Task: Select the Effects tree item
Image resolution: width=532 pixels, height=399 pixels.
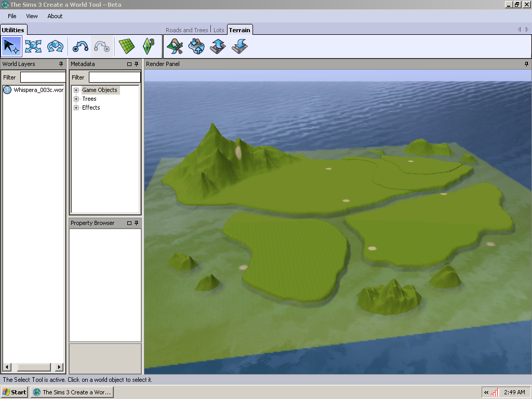Action: tap(91, 108)
